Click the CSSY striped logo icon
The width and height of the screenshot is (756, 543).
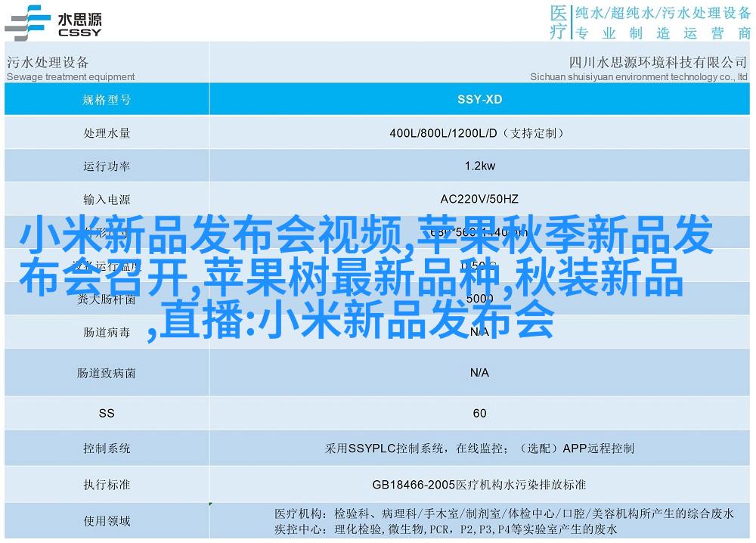point(27,23)
